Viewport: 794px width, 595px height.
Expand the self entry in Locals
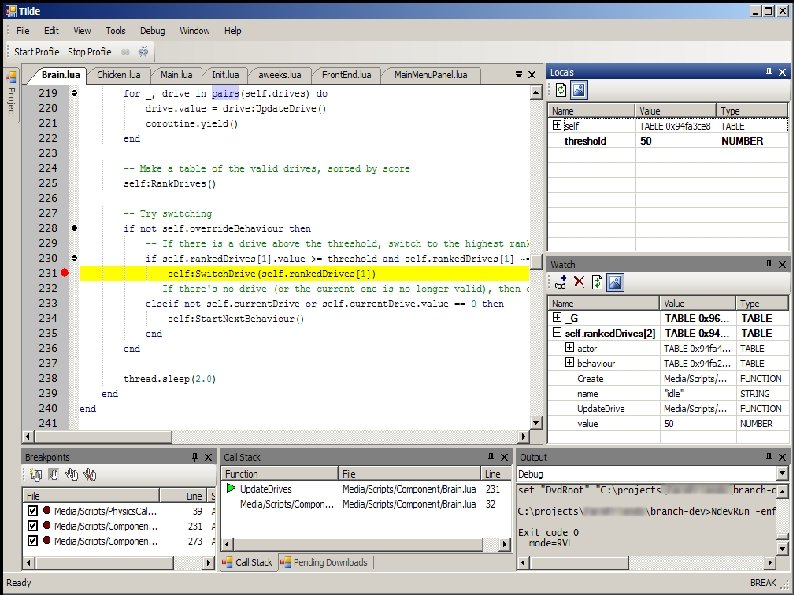pos(557,125)
